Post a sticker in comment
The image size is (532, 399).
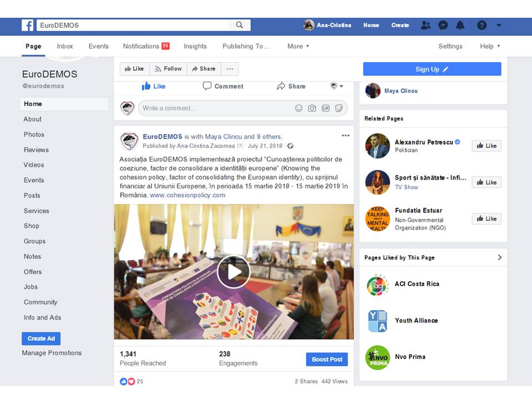coord(339,108)
